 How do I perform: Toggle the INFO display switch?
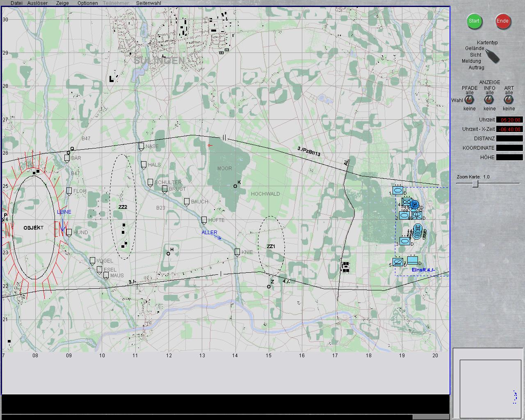tap(489, 100)
